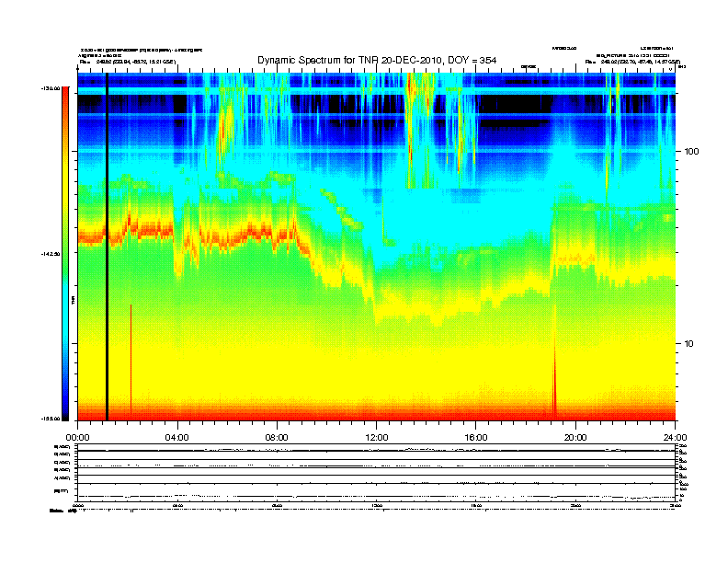This screenshot has height=563, width=728.
Task: Click the large 16:00 time axis label
Action: coord(476,438)
